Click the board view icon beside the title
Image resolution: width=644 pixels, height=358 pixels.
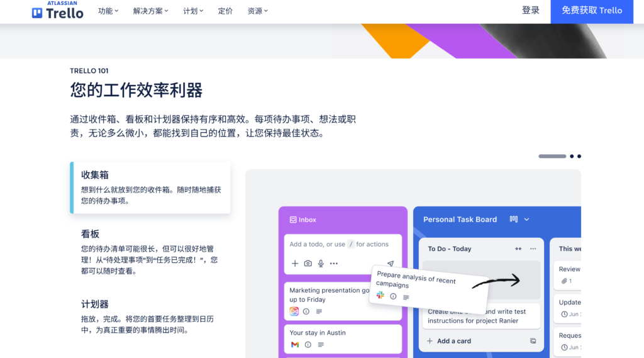pos(513,219)
